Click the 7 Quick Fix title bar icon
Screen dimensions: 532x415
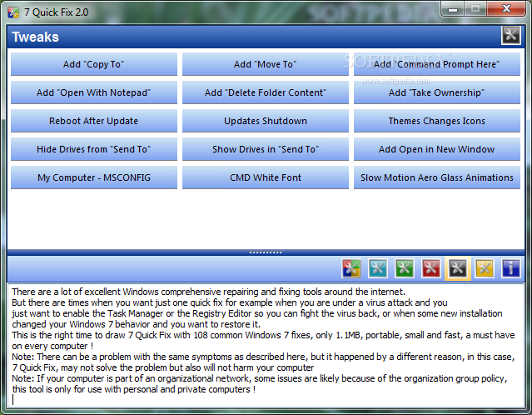(13, 12)
